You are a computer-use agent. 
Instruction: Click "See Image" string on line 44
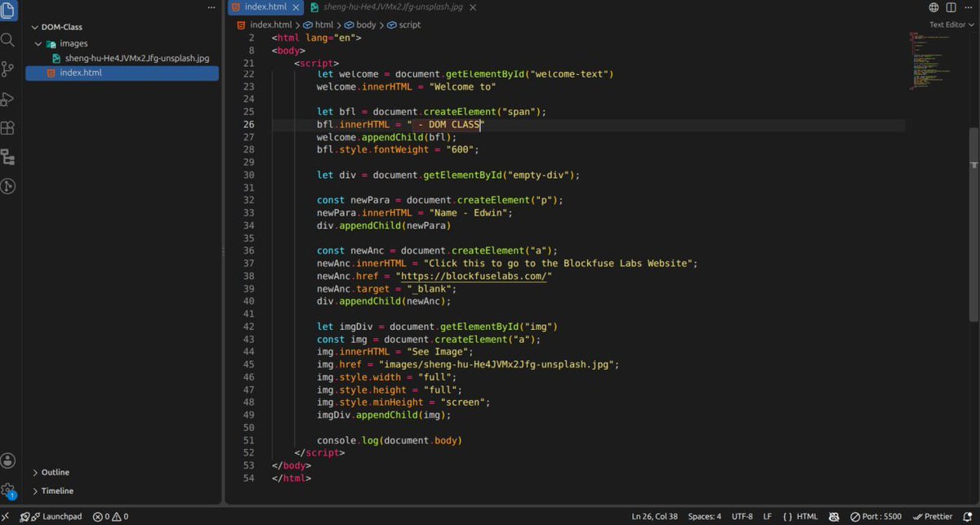point(439,351)
